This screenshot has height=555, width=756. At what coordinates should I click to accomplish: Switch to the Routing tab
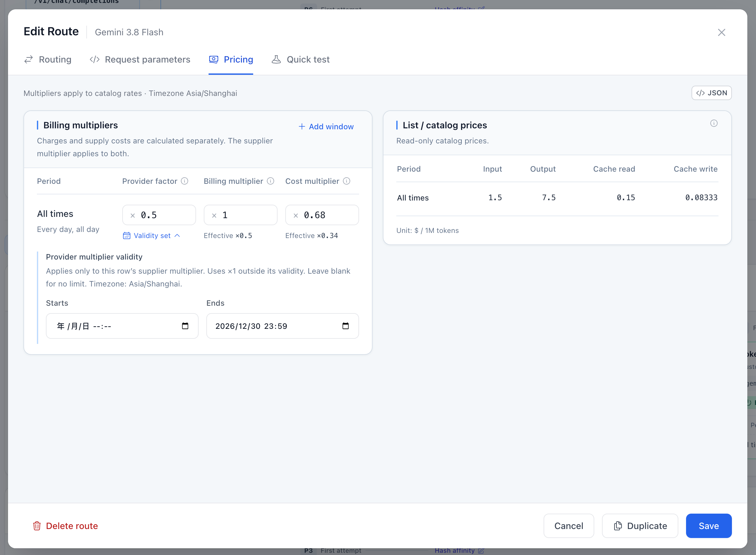point(48,59)
